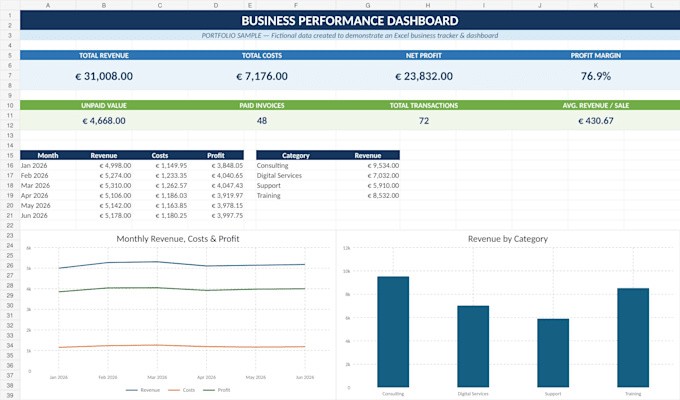The width and height of the screenshot is (680, 400).
Task: Click the Revenue legend entry in line chart
Action: click(143, 390)
